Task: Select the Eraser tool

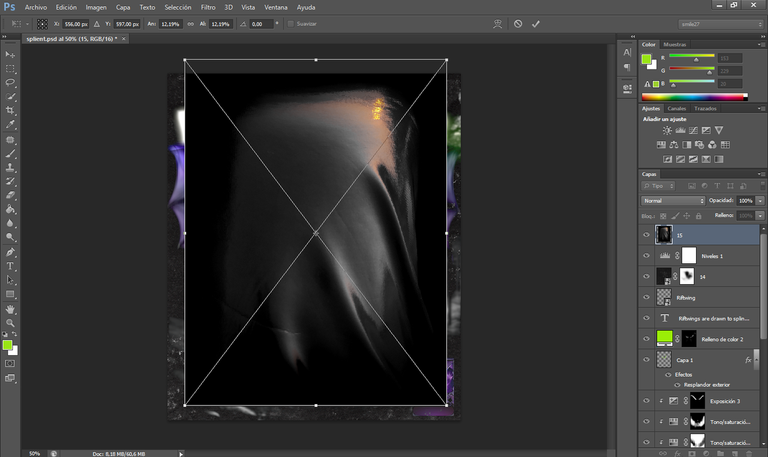Action: 10,195
